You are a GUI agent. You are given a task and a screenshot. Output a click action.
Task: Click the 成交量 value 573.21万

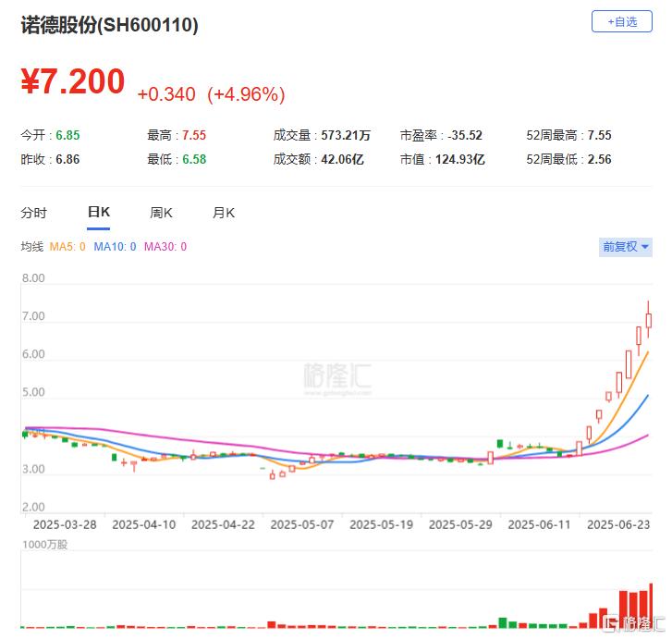click(346, 136)
